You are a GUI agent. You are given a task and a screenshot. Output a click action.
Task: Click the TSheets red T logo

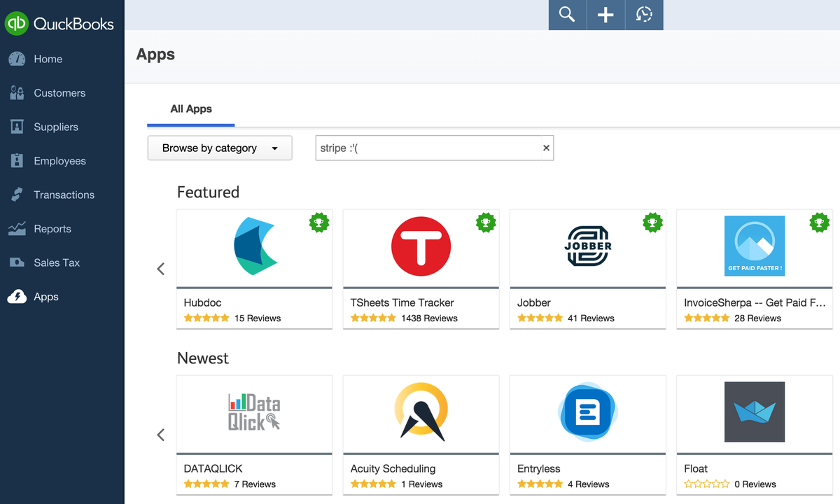tap(421, 246)
